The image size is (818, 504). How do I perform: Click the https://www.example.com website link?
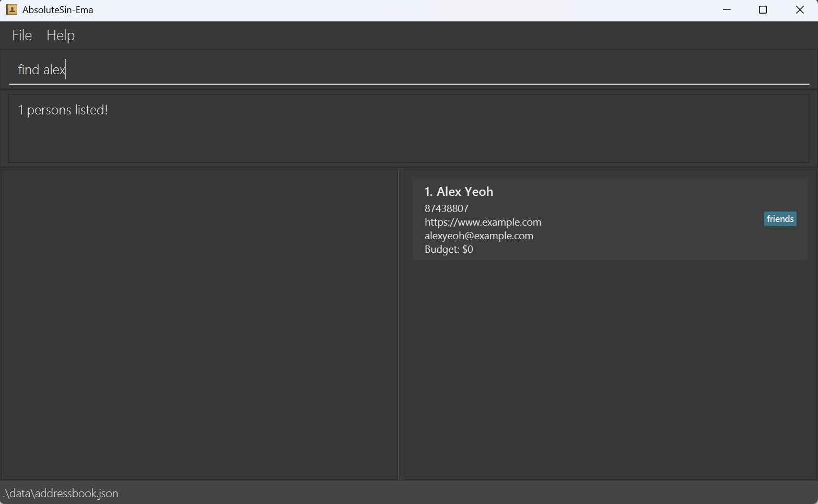point(483,222)
